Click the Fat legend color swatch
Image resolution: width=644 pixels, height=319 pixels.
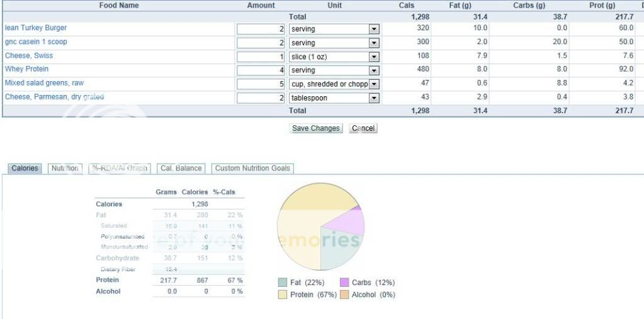pyautogui.click(x=283, y=283)
